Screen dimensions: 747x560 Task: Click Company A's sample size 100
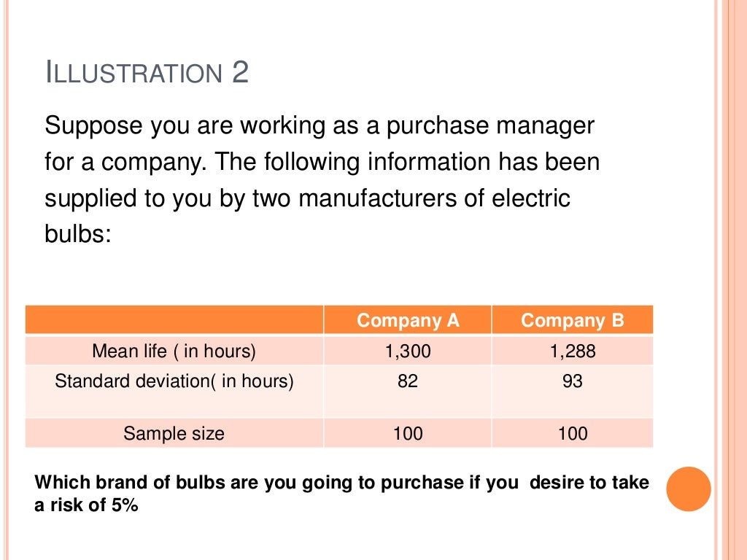tap(408, 433)
